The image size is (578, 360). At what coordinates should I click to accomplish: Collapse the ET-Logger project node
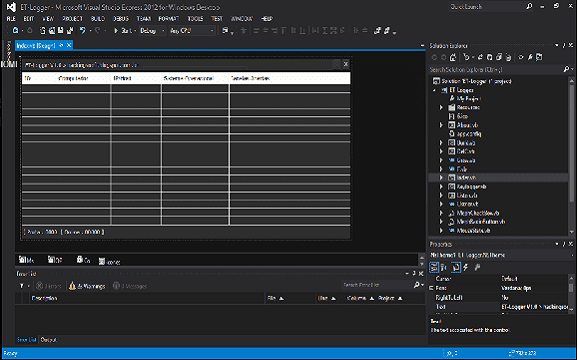(434, 90)
